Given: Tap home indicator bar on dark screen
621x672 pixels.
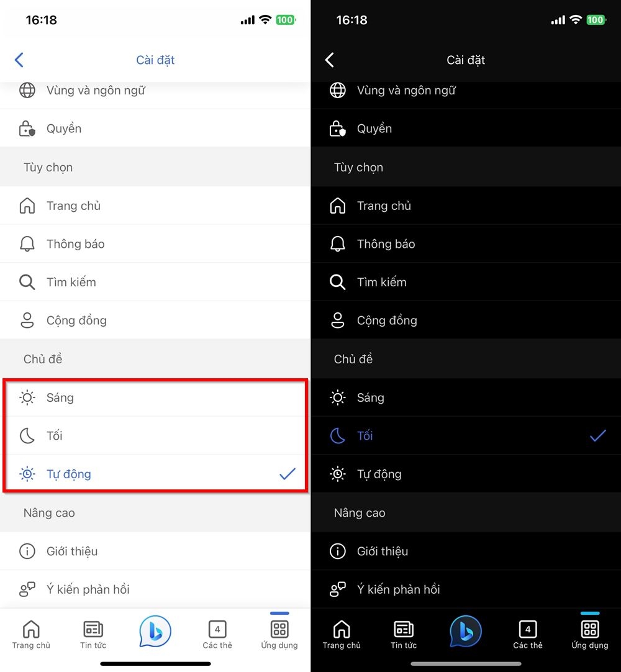Looking at the screenshot, I should [466, 664].
